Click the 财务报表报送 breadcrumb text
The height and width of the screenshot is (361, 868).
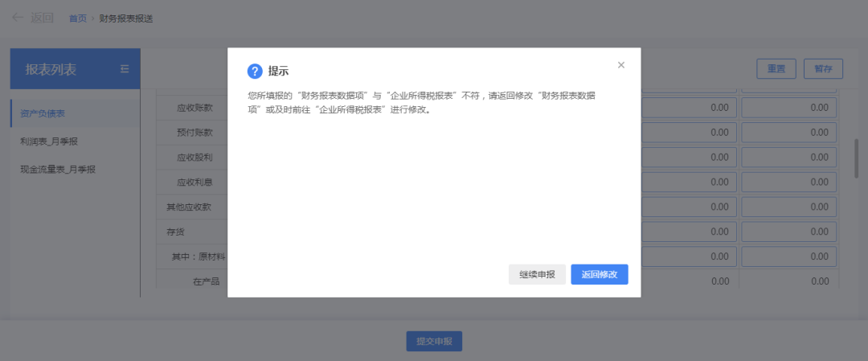pyautogui.click(x=125, y=18)
